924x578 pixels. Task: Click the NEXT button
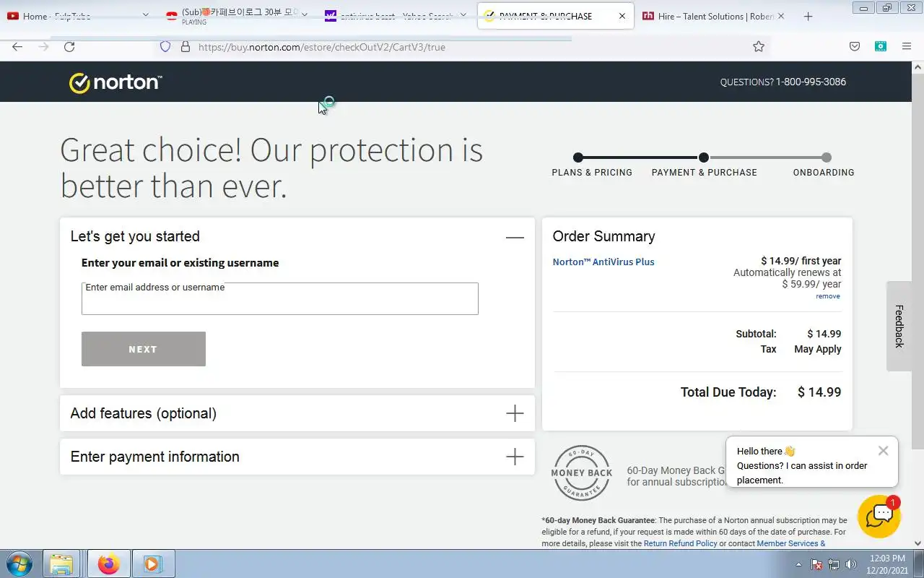(x=144, y=349)
